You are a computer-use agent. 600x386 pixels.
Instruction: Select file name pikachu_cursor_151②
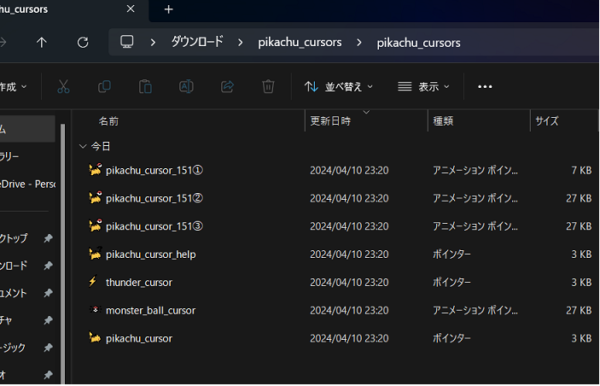(x=154, y=198)
